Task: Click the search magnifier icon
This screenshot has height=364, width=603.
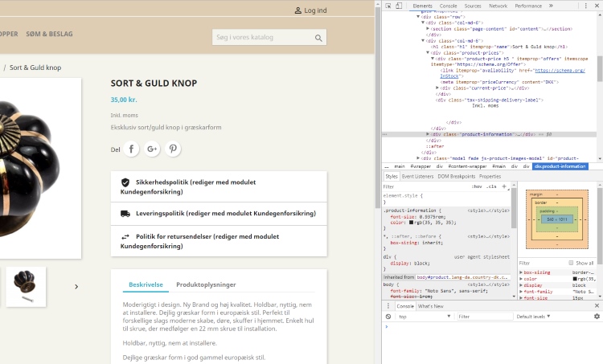Action: pos(319,38)
